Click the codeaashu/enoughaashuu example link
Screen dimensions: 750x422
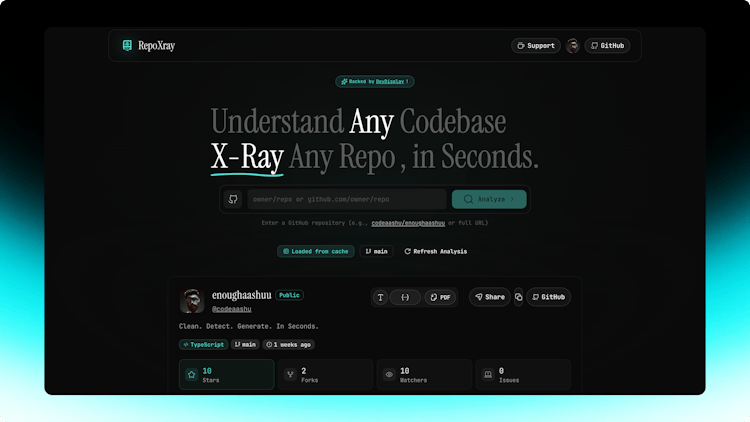[x=407, y=223]
